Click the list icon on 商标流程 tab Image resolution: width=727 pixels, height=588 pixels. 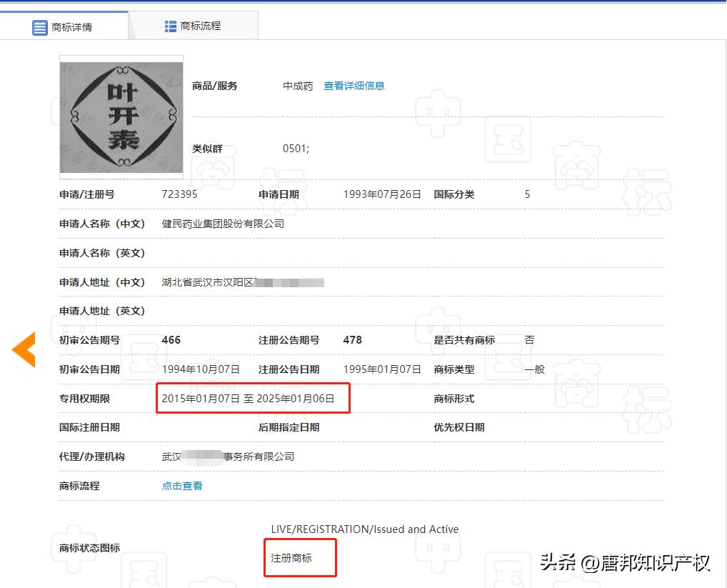[170, 25]
